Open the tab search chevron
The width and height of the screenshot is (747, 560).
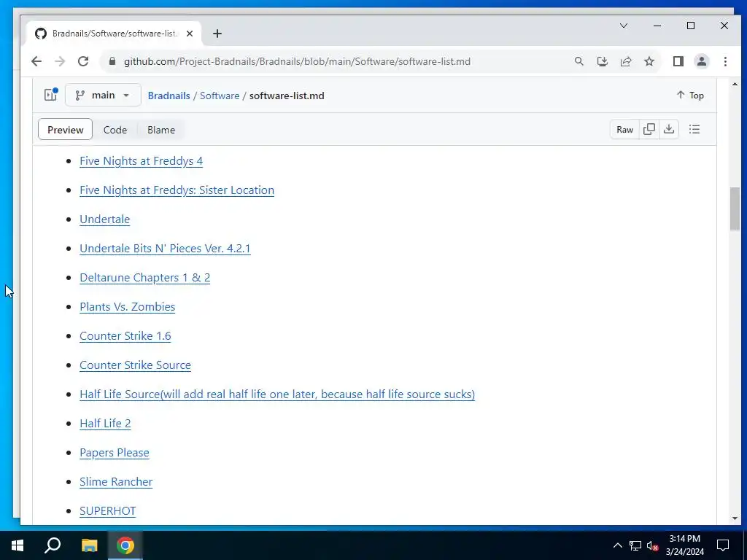click(623, 26)
